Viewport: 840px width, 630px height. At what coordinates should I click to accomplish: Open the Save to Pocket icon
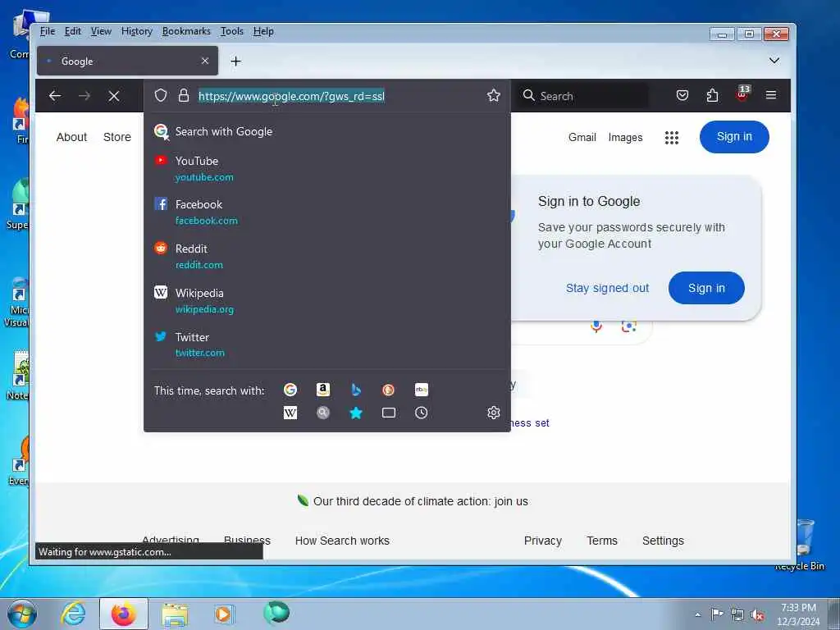tap(682, 95)
